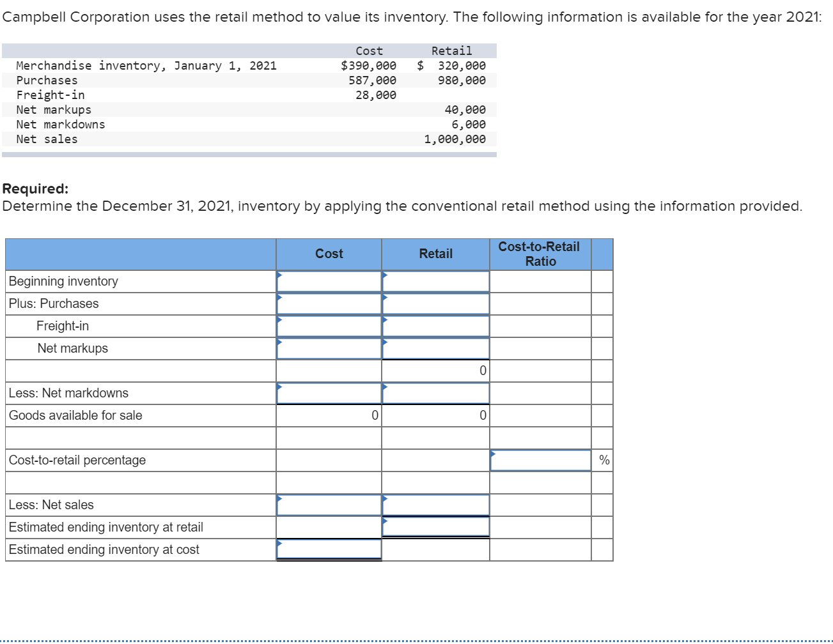This screenshot has height=644, width=833.
Task: Click the 28,000 freight-in cost value
Action: pos(376,95)
